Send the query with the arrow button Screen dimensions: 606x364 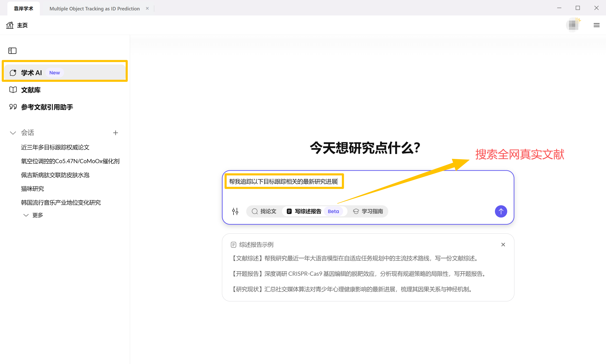[x=501, y=211]
